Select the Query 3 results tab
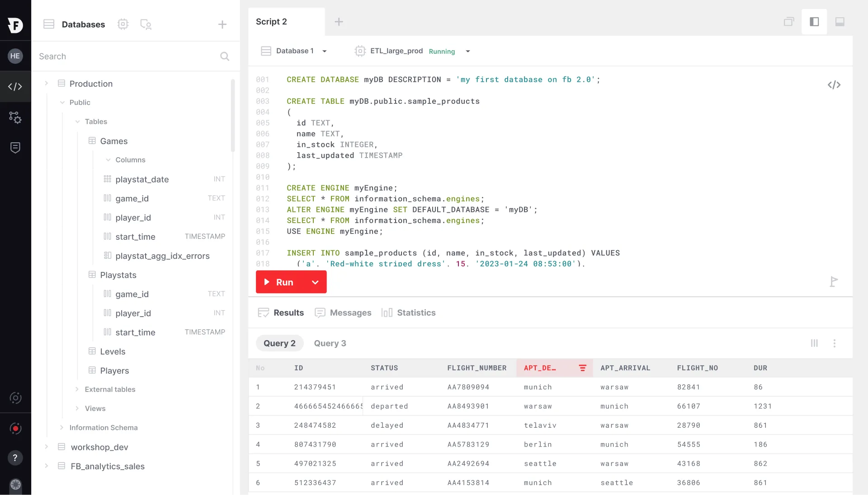This screenshot has width=868, height=495. [x=330, y=343]
